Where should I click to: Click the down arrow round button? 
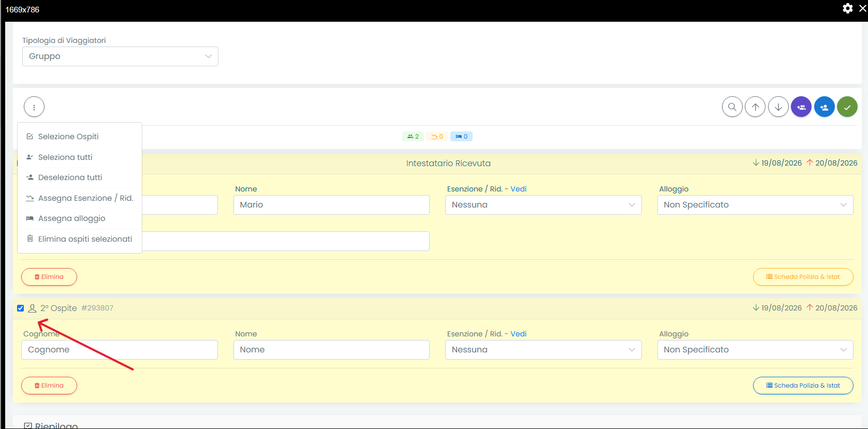point(778,107)
